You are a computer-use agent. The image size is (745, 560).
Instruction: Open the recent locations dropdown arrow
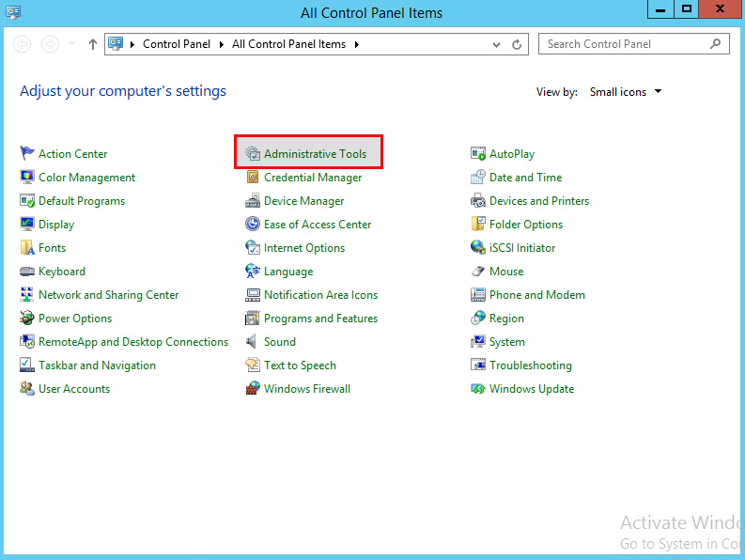[x=71, y=44]
